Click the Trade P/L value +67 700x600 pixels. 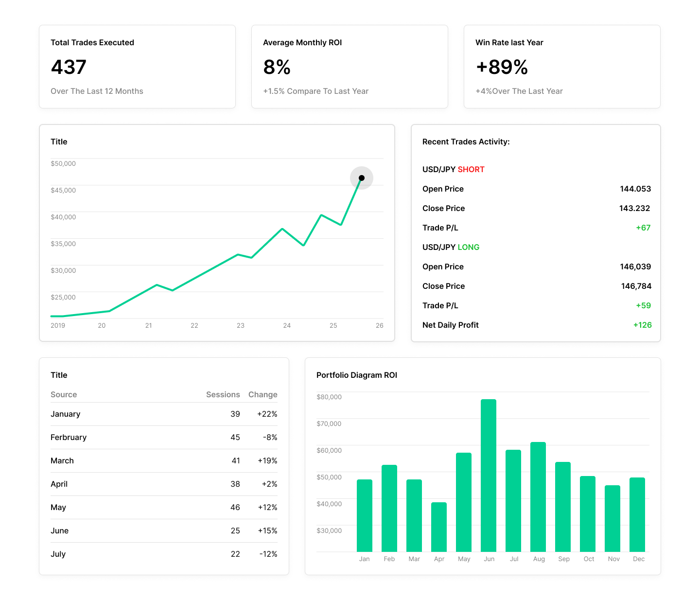644,228
